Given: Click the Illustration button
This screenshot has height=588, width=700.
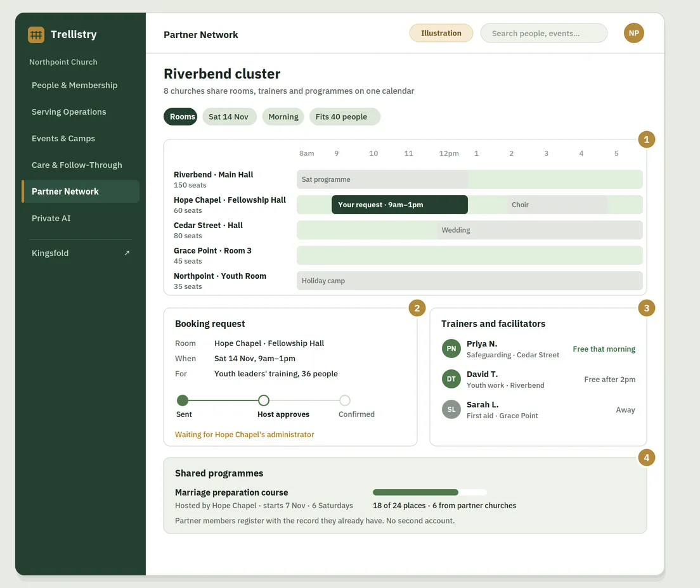Looking at the screenshot, I should [441, 33].
